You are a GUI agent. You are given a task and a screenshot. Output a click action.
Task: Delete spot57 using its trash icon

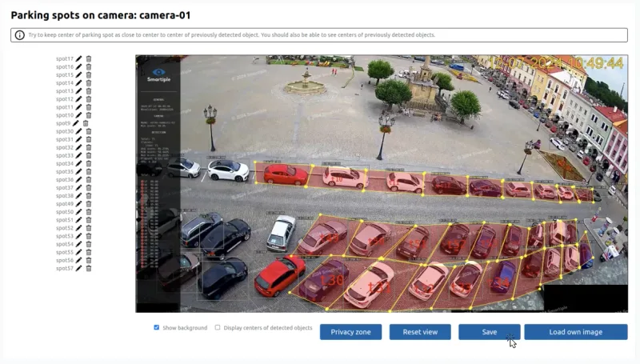tap(89, 269)
